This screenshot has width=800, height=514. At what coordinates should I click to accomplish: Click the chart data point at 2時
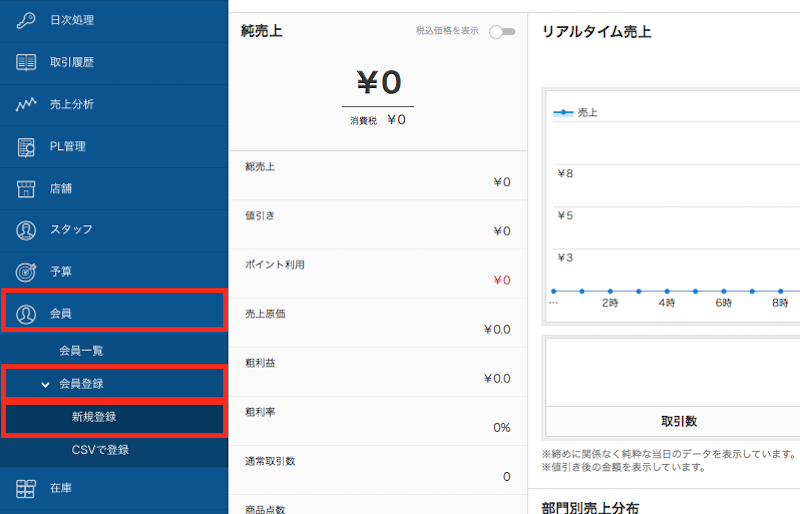click(x=610, y=291)
